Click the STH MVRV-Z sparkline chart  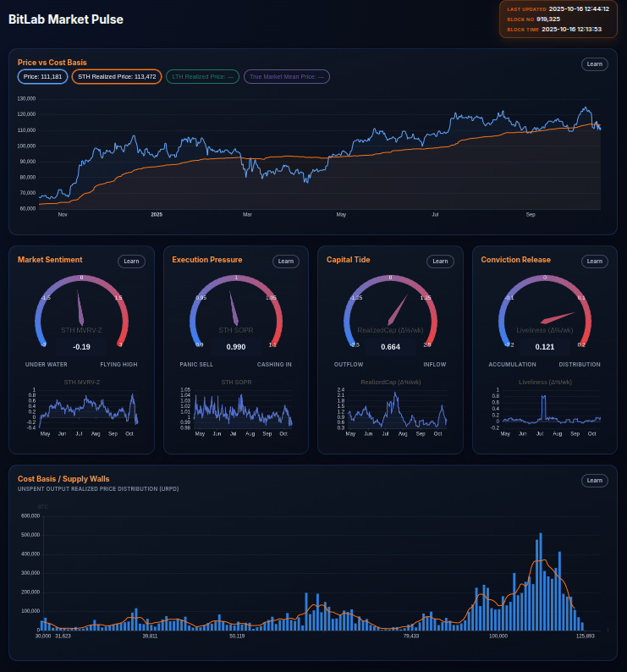pyautogui.click(x=88, y=409)
